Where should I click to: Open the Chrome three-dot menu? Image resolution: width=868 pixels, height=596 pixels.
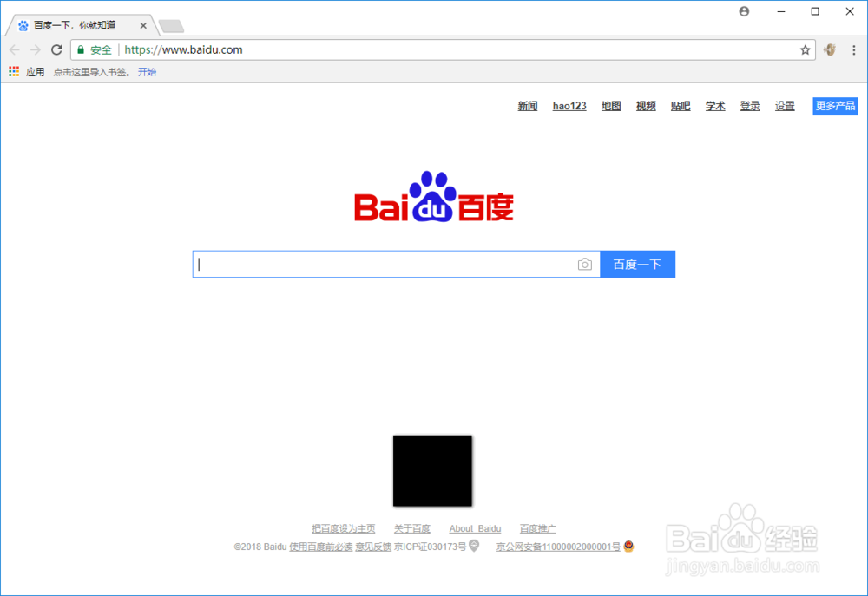(853, 50)
